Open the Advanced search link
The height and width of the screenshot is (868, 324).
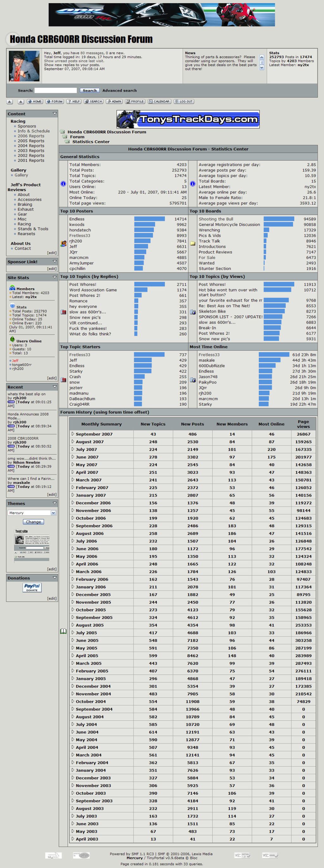pyautogui.click(x=119, y=91)
